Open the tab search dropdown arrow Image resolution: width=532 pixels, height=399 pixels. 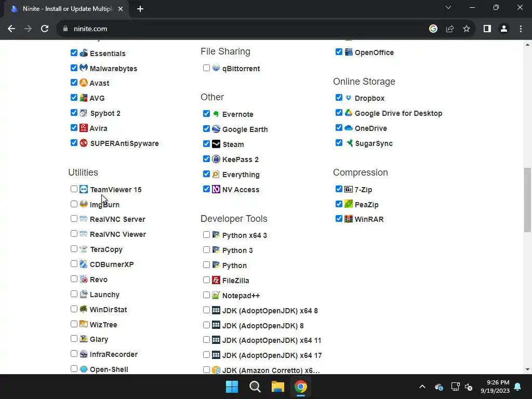pyautogui.click(x=448, y=7)
